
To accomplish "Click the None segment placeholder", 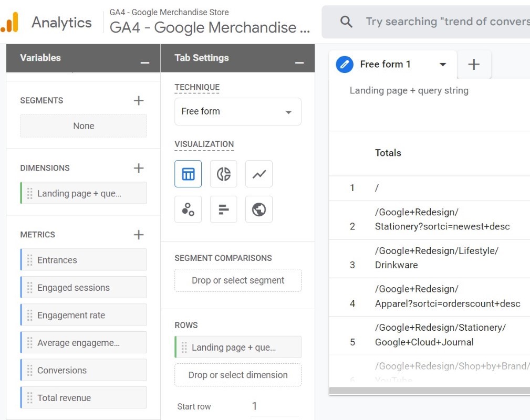I will (84, 126).
